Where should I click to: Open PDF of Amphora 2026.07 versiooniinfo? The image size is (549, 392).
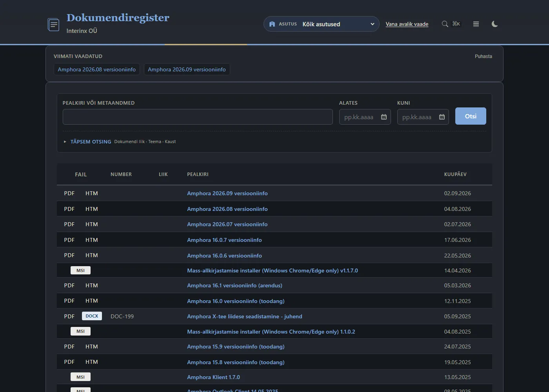pos(69,224)
